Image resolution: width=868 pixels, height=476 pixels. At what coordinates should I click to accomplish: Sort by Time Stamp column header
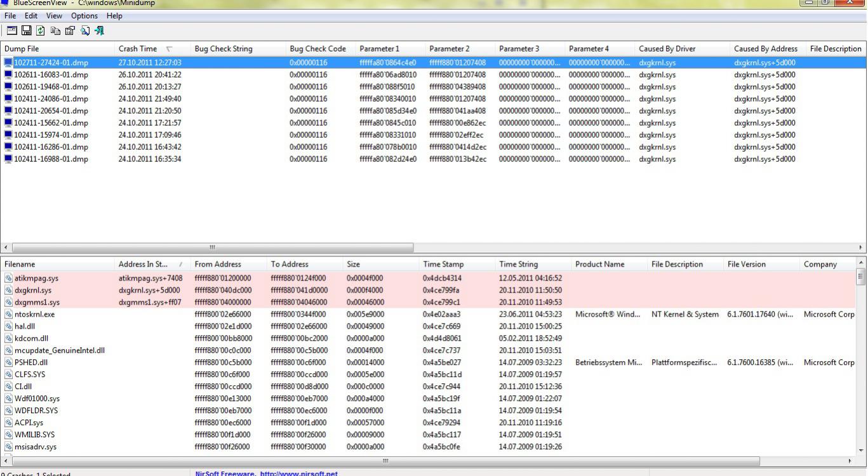(x=457, y=265)
